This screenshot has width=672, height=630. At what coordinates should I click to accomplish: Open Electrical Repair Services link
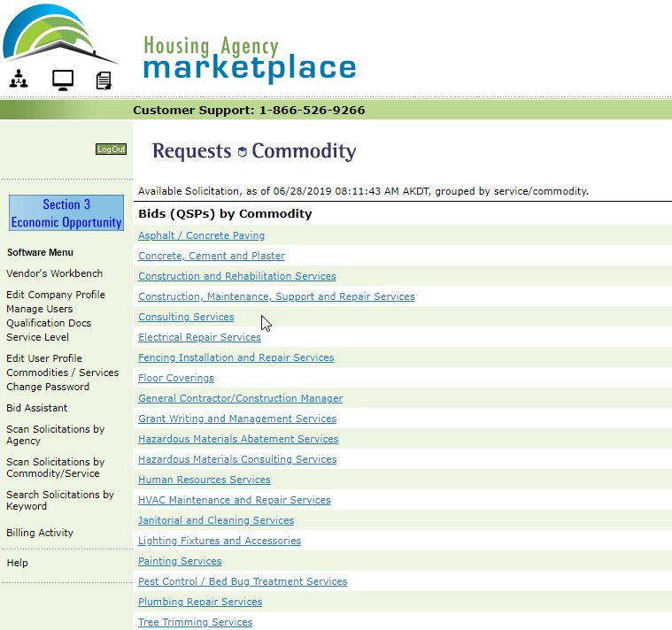click(x=199, y=337)
